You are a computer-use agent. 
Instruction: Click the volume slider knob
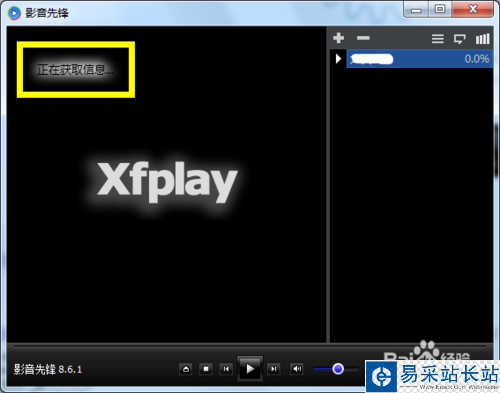(x=338, y=369)
